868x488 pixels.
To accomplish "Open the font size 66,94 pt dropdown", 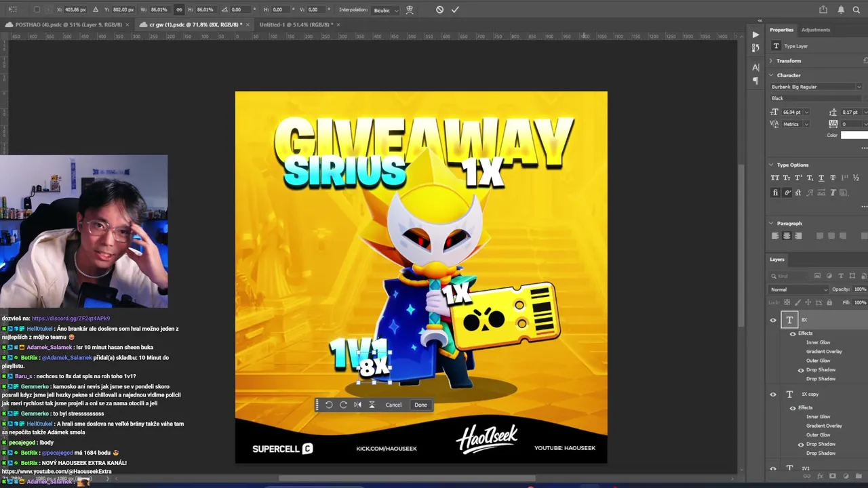I will (807, 112).
